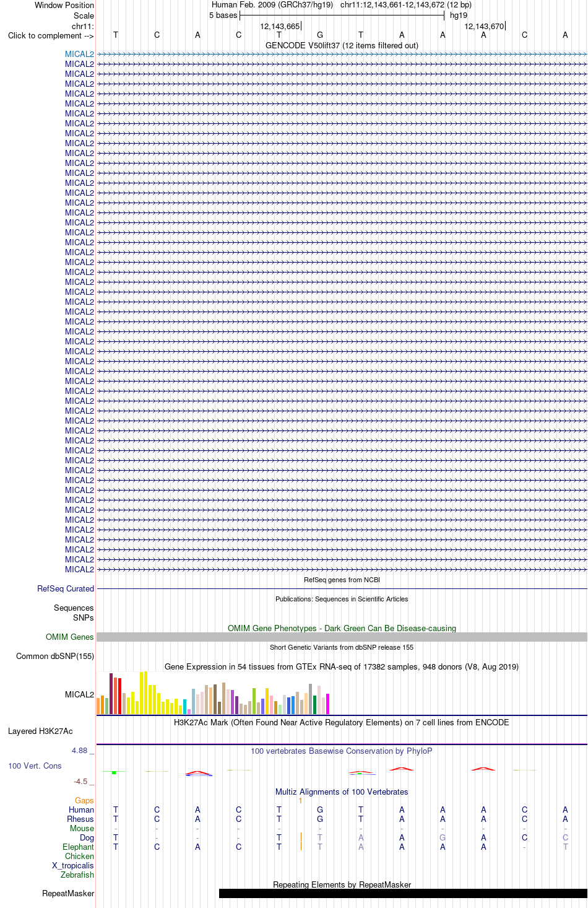Image resolution: width=588 pixels, height=908 pixels.
Task: Open GENCODE V50lift37 track title
Action: (x=342, y=45)
